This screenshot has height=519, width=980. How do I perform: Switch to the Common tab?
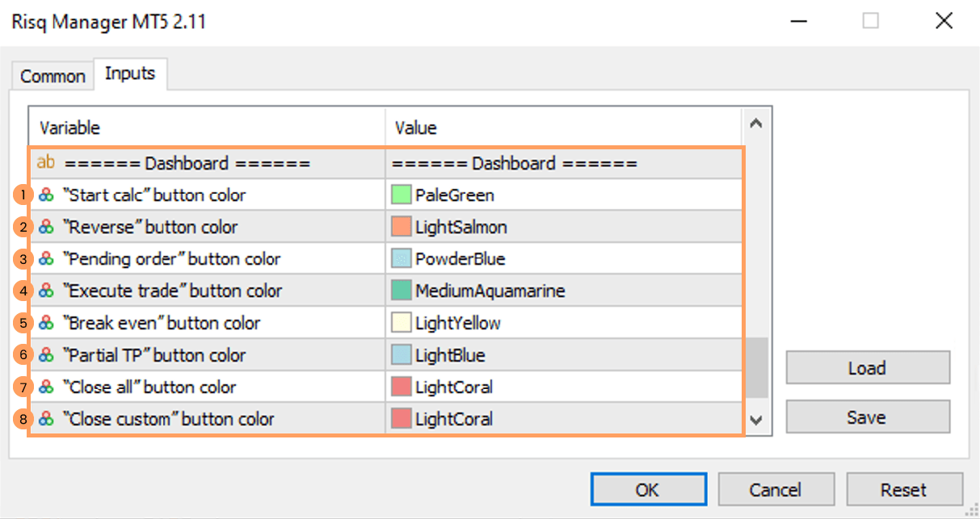tap(53, 77)
